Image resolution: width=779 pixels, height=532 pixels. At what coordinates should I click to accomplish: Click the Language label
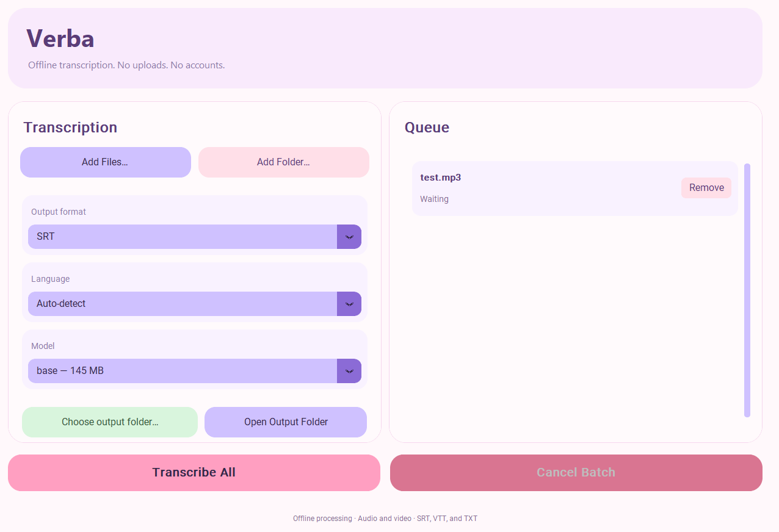[x=51, y=279]
